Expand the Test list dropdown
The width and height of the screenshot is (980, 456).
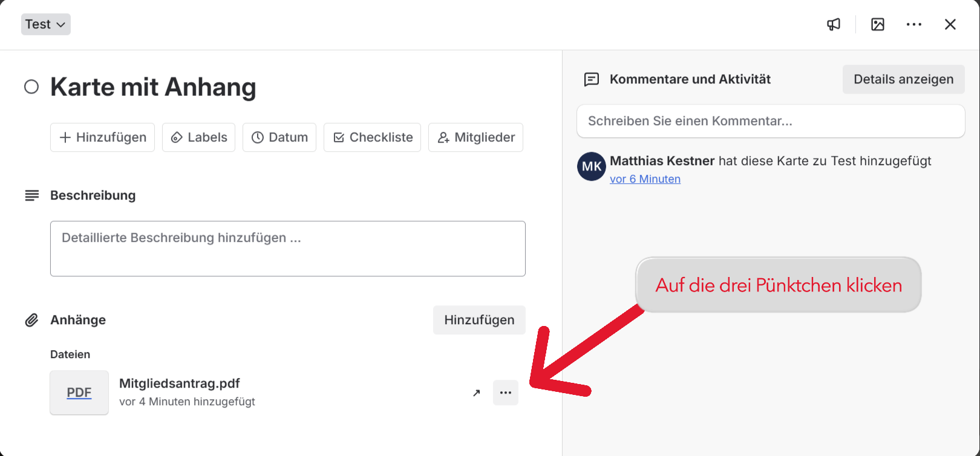tap(46, 24)
